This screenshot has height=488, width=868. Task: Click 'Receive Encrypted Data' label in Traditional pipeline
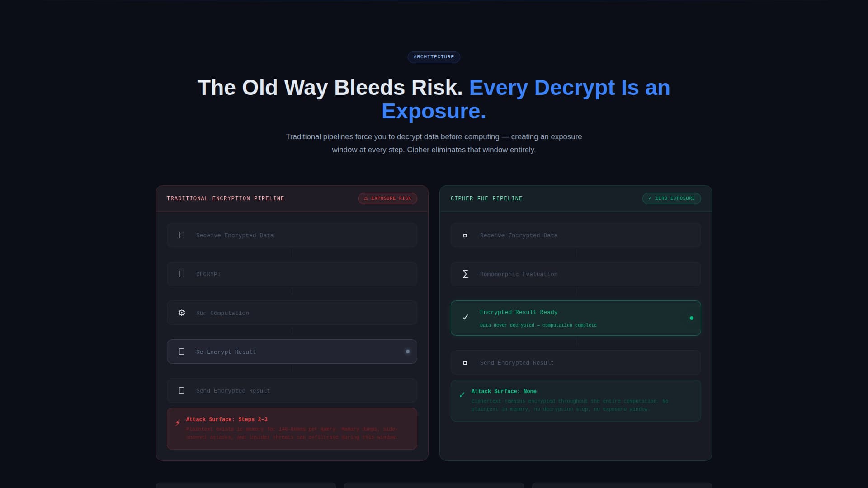click(x=235, y=235)
